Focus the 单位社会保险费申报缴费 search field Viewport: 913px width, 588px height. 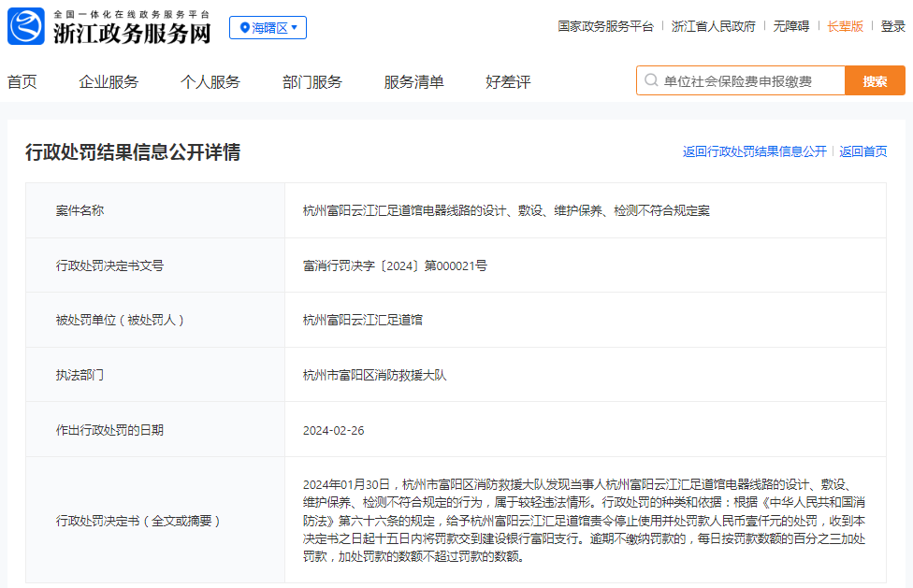748,81
